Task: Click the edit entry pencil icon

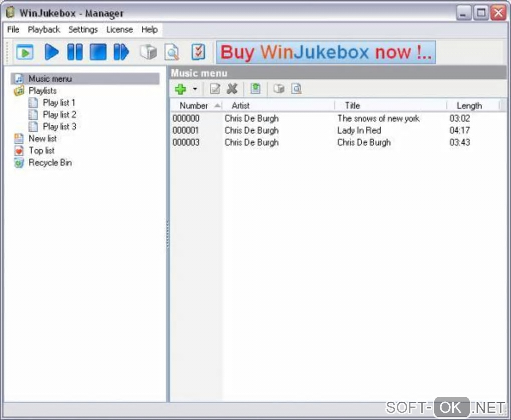Action: pyautogui.click(x=215, y=89)
